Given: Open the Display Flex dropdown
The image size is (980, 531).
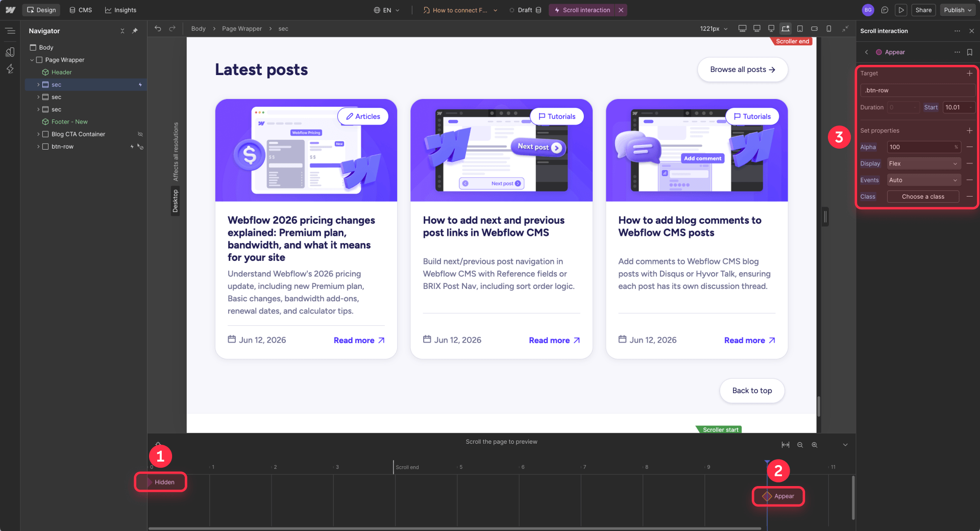Looking at the screenshot, I should coord(924,163).
